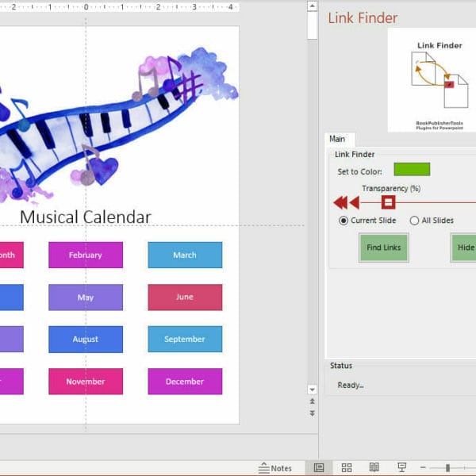Click the December month shape
Viewport: 476px width, 476px height.
185,382
